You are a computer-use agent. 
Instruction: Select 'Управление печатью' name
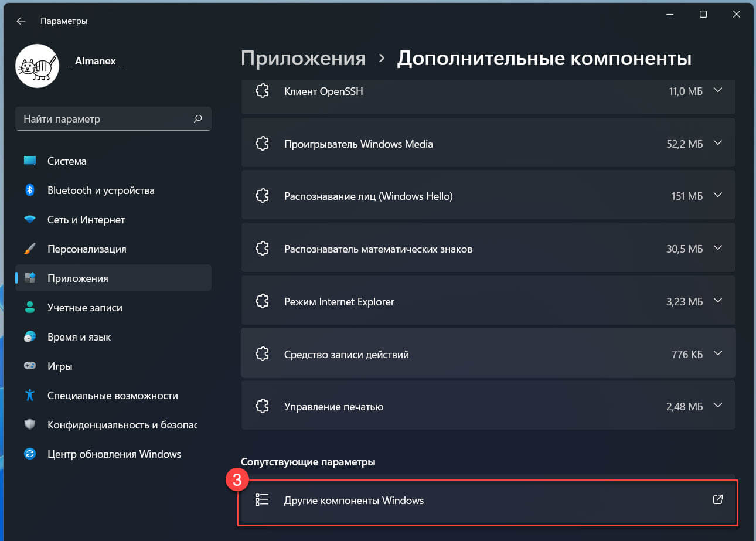[334, 407]
